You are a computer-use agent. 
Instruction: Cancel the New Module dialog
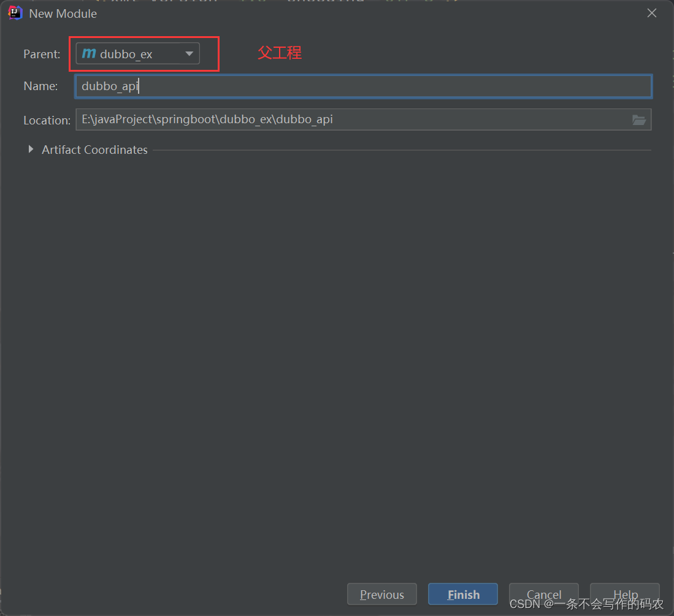pos(543,594)
